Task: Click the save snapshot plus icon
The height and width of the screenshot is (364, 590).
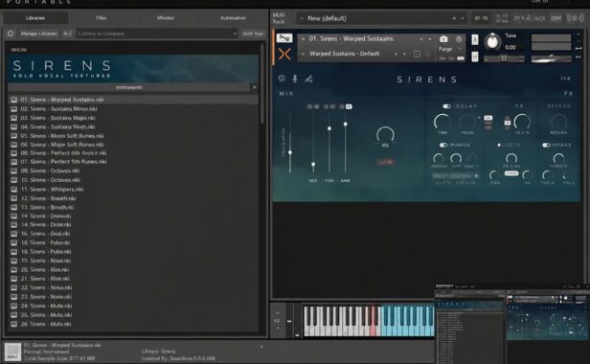Action: pos(417,55)
